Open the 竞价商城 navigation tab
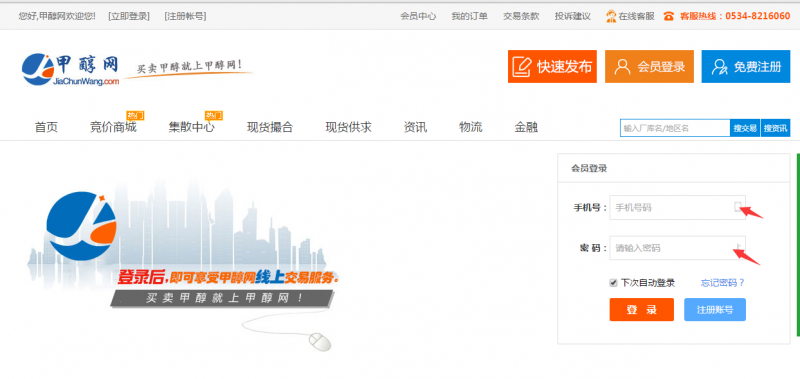This screenshot has width=800, height=379. pyautogui.click(x=113, y=128)
